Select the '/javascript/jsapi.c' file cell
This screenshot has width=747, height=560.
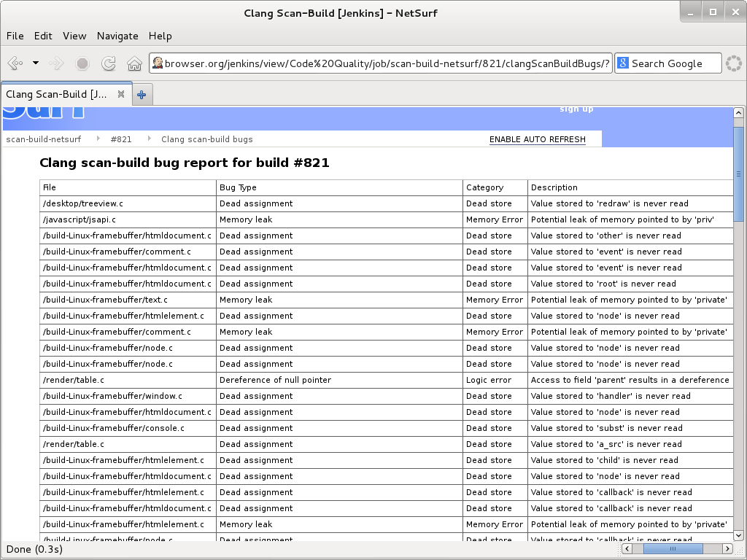click(x=128, y=219)
